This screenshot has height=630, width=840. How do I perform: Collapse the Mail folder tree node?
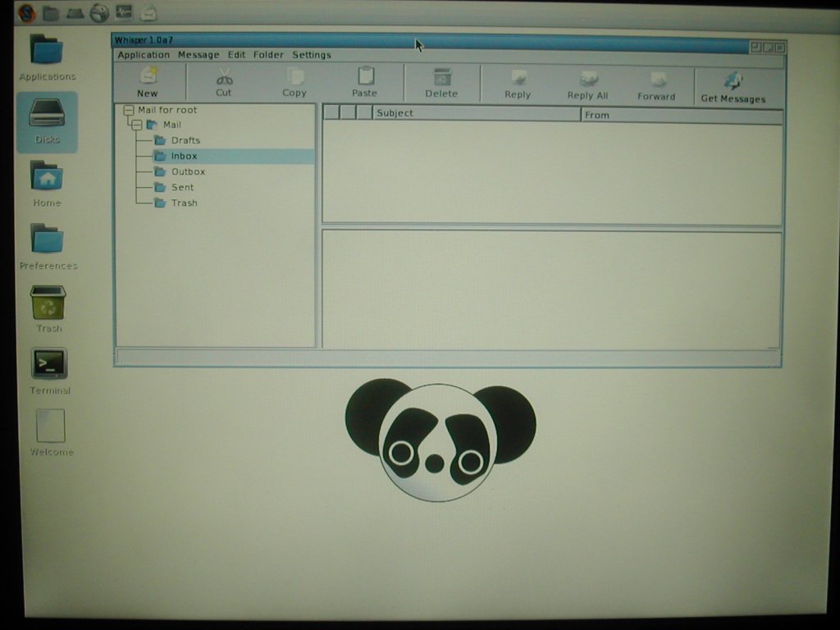tap(137, 125)
